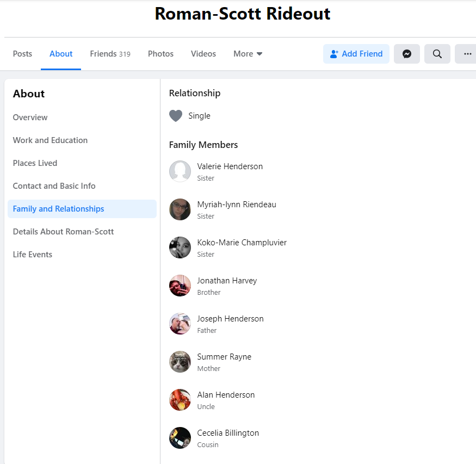Click the Single relationship status text
Screen dimensions: 476x464
pyautogui.click(x=199, y=116)
